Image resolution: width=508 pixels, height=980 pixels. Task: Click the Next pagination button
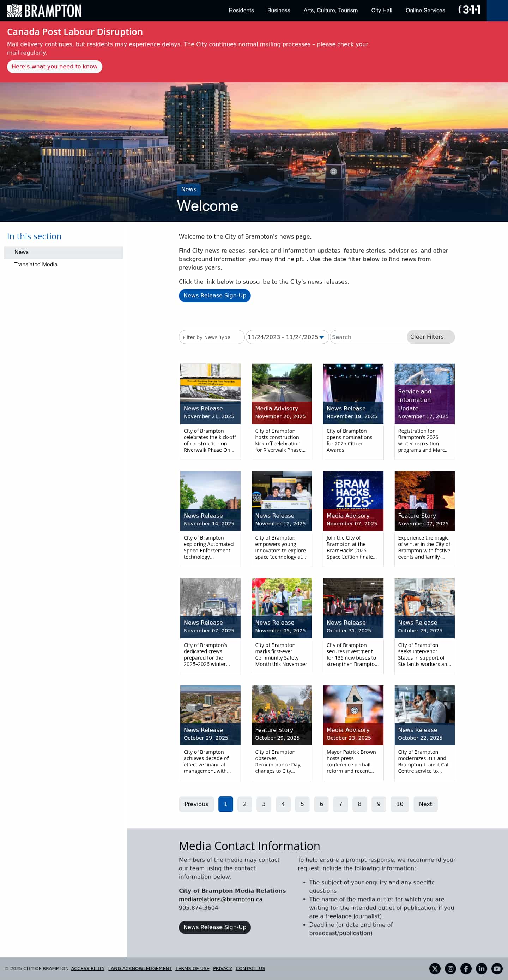tap(425, 804)
